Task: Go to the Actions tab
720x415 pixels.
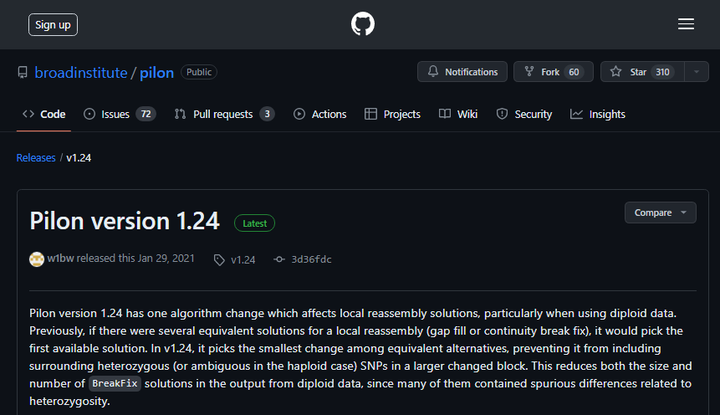Action: point(320,114)
